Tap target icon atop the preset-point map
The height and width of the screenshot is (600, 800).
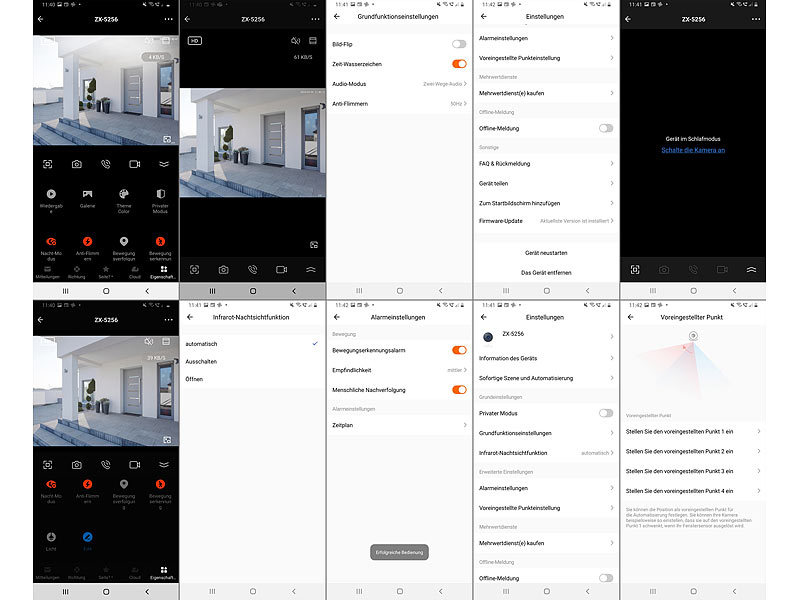[x=693, y=336]
